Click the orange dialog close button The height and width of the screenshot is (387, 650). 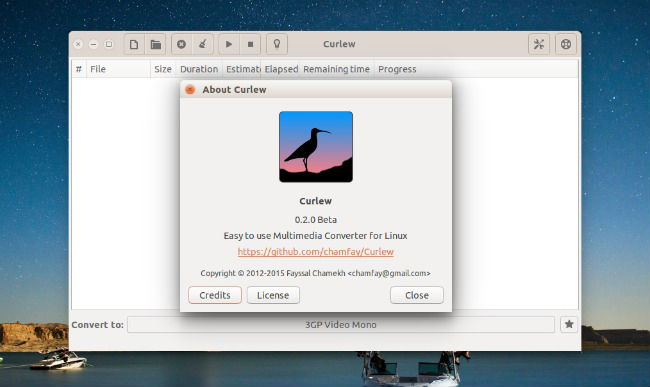[190, 89]
